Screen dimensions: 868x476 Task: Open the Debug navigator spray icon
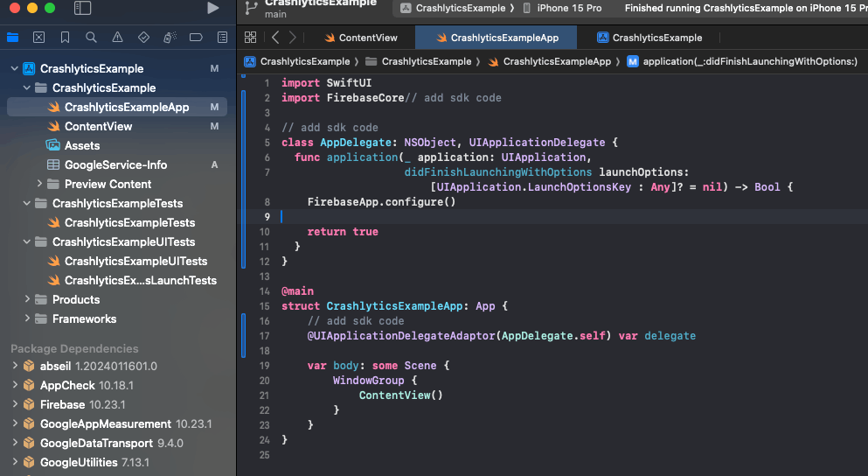[x=170, y=37]
